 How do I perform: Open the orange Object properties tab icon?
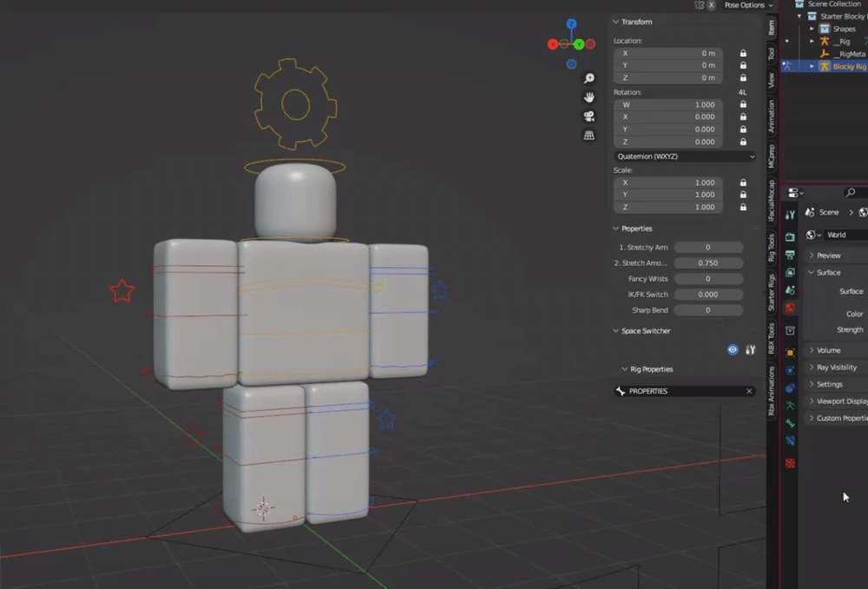pyautogui.click(x=790, y=353)
